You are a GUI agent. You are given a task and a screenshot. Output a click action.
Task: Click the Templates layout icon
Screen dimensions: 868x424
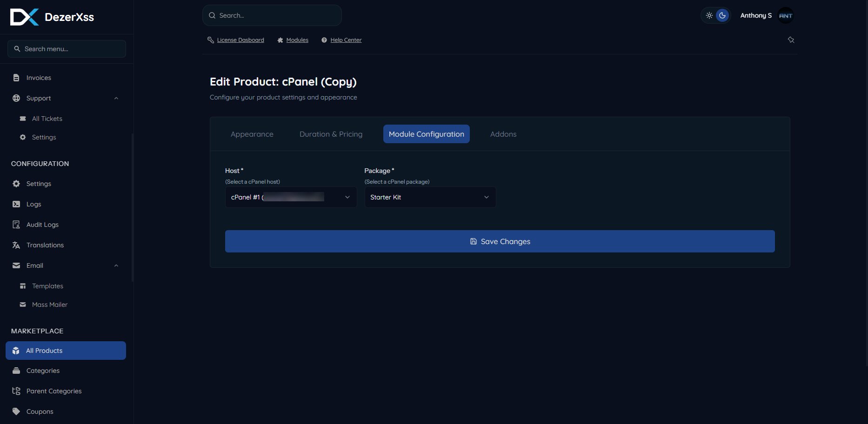point(23,286)
